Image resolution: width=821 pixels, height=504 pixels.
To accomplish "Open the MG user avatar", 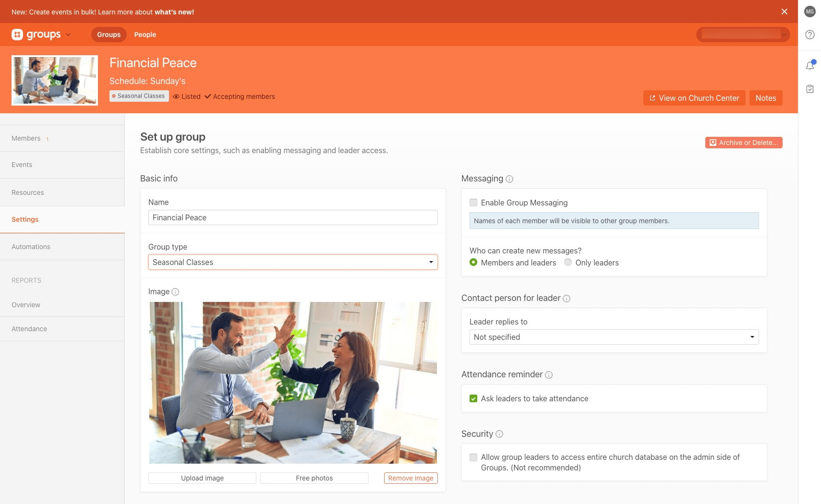I will 810,12.
